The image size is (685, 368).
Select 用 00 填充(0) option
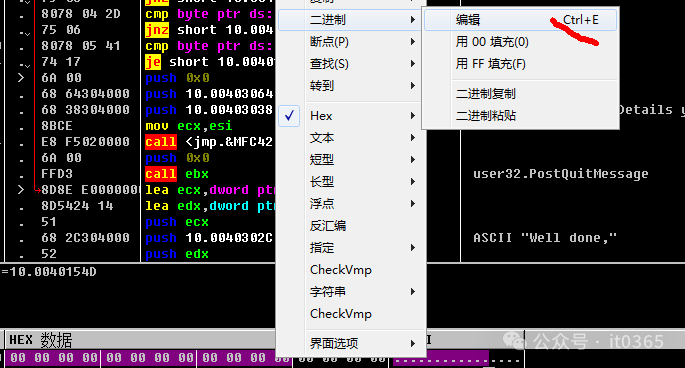[520, 42]
